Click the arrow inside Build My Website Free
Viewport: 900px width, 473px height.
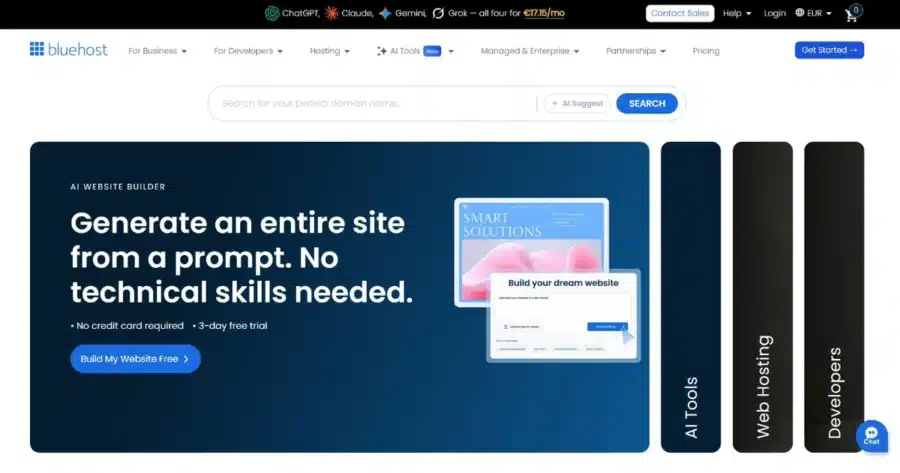(186, 359)
